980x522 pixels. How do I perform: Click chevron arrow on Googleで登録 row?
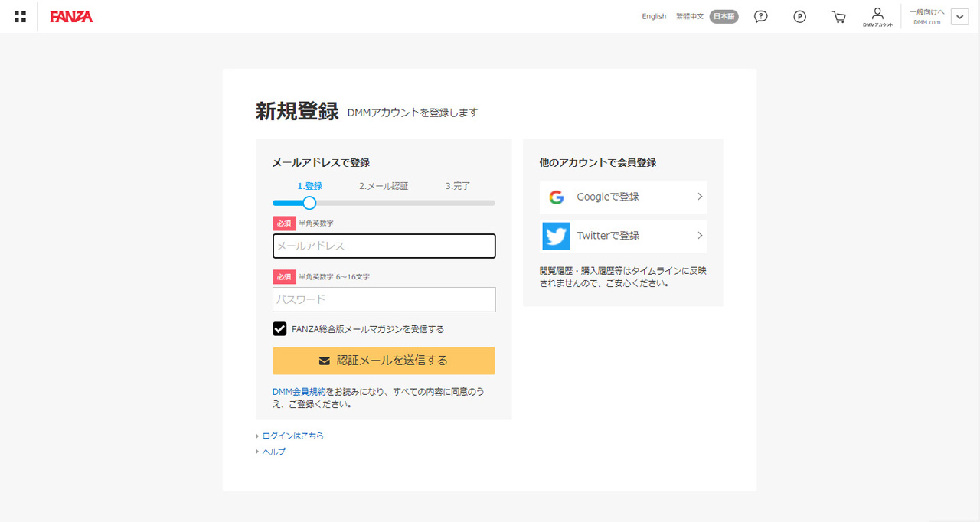pos(699,197)
